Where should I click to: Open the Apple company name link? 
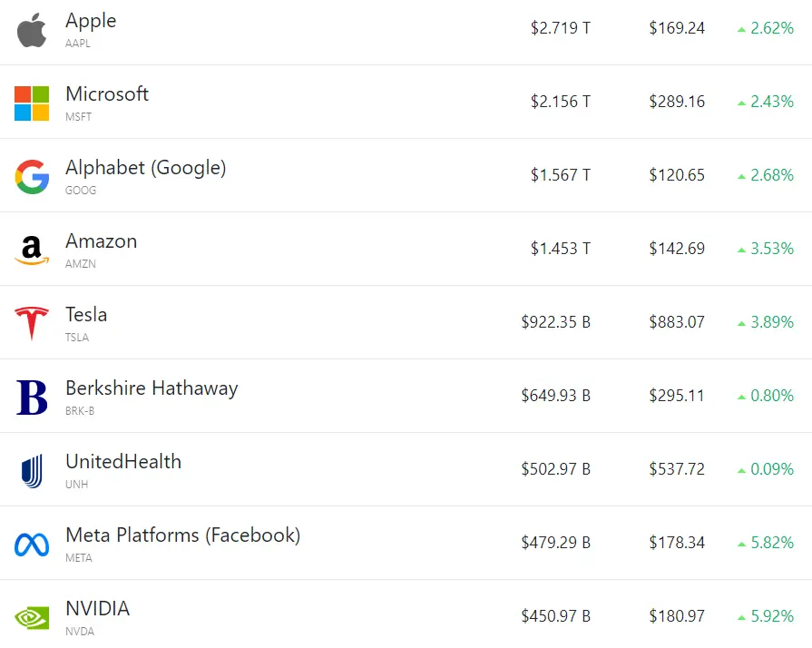point(91,21)
